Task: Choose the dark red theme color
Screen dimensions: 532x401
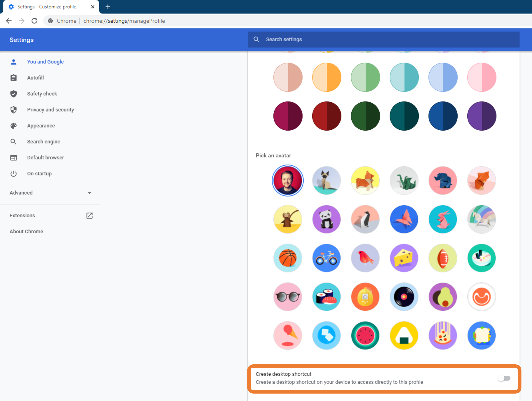Action: click(326, 116)
